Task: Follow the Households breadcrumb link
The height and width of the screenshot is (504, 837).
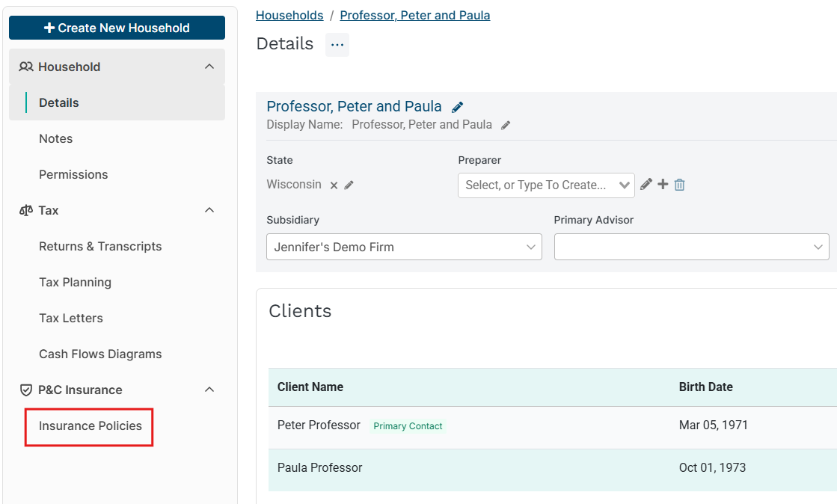Action: point(289,15)
